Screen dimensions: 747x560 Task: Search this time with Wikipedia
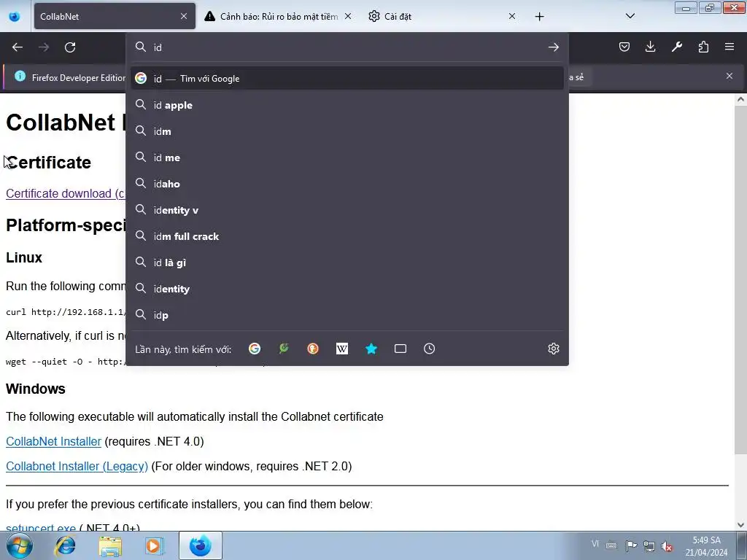tap(342, 349)
